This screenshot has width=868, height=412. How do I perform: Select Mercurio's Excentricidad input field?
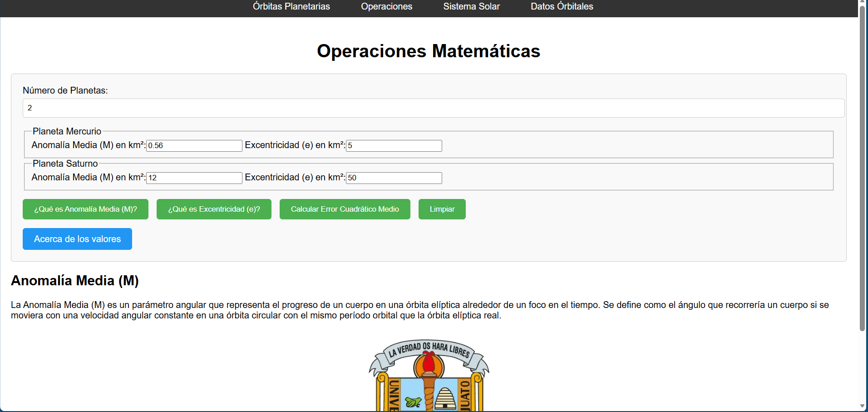[394, 146]
